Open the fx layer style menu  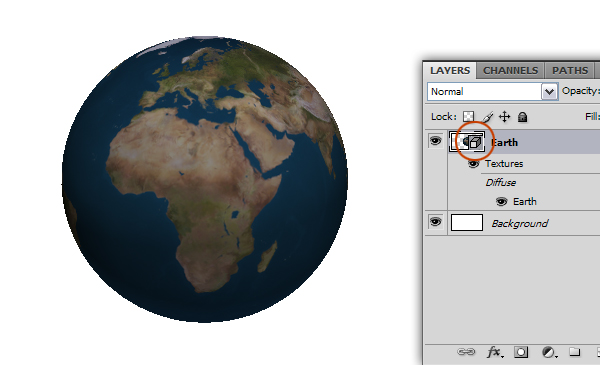point(495,352)
